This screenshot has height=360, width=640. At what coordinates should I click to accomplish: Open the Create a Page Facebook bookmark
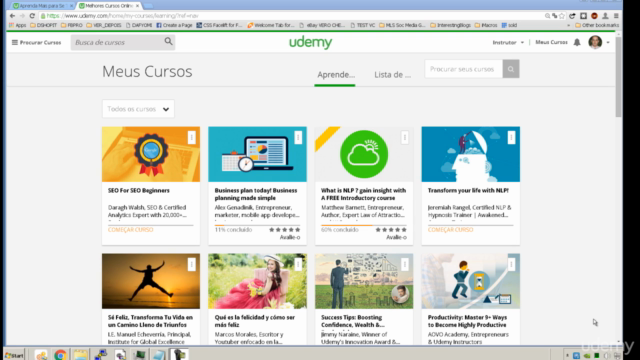[174, 25]
